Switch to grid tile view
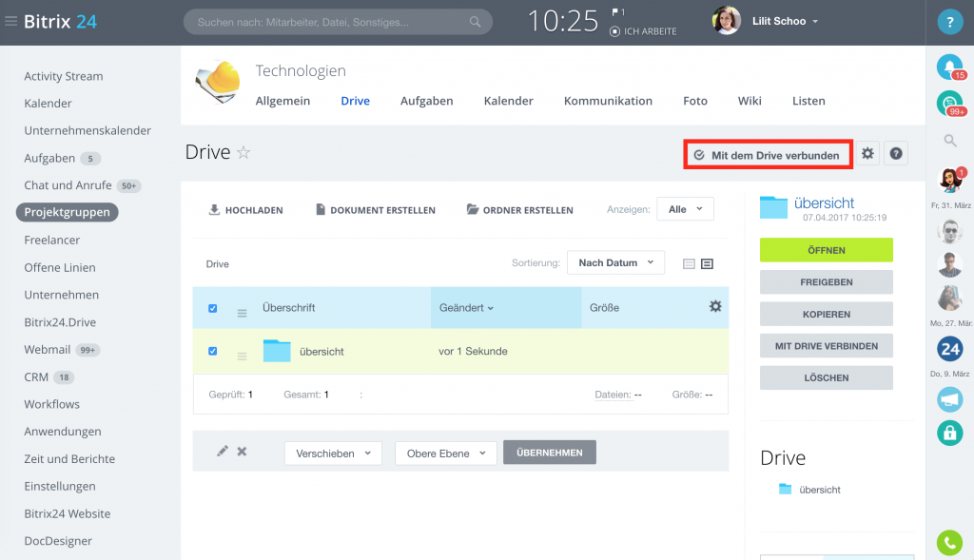Screen dimensions: 974x560 689,264
